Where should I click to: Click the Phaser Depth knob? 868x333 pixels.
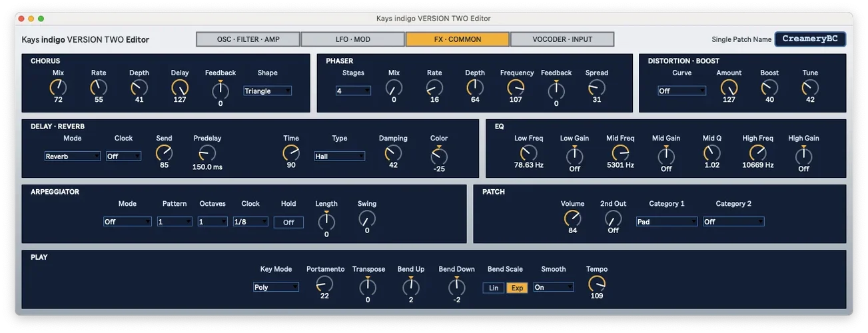coord(475,87)
